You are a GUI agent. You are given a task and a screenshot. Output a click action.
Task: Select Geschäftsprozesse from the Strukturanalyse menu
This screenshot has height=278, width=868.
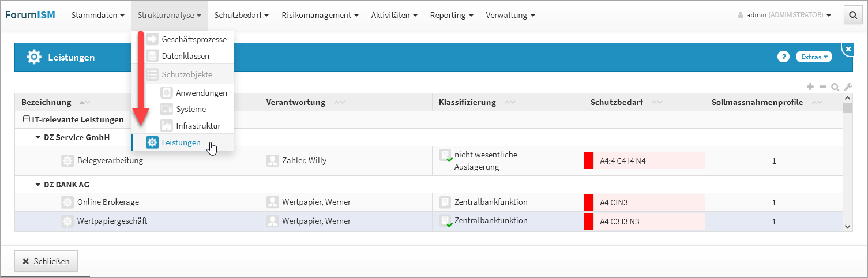click(x=194, y=39)
